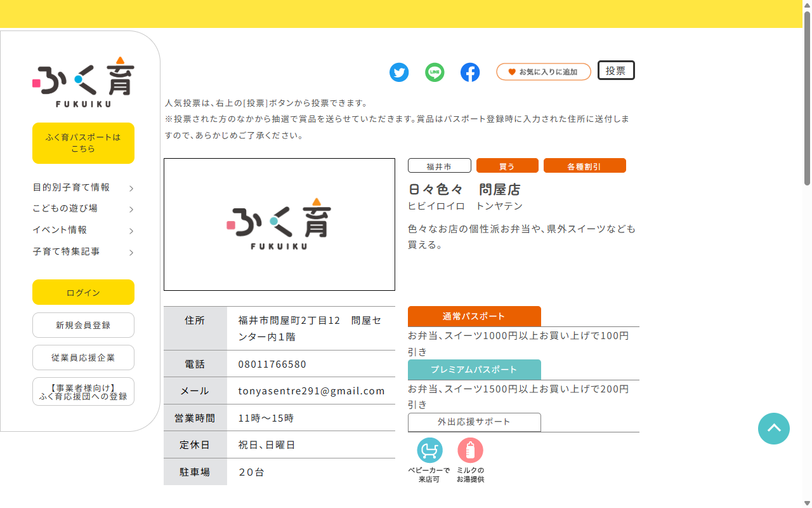This screenshot has width=812, height=508.
Task: Click the メール row header
Action: click(x=195, y=391)
